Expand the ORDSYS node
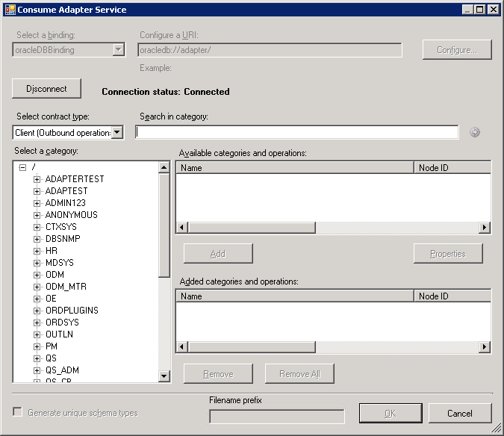The width and height of the screenshot is (504, 436). point(37,323)
